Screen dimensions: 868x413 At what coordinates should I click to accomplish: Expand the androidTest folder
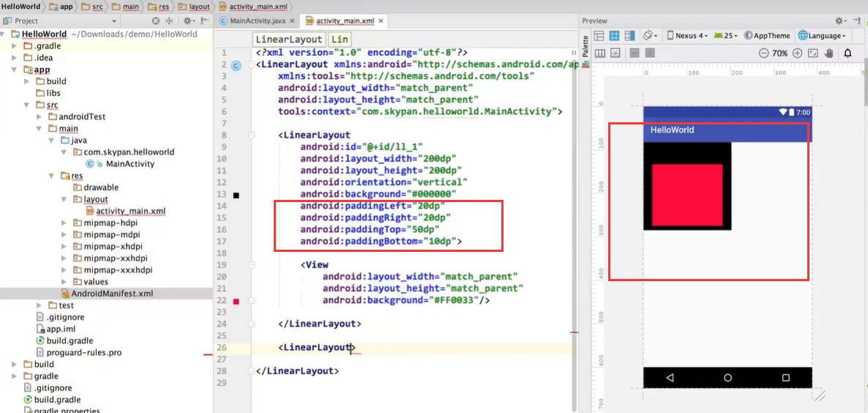tap(39, 117)
